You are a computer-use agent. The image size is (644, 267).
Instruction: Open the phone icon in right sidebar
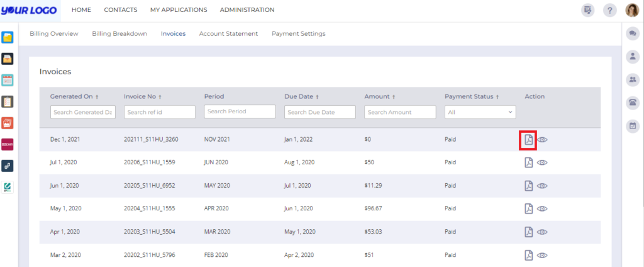tap(633, 103)
